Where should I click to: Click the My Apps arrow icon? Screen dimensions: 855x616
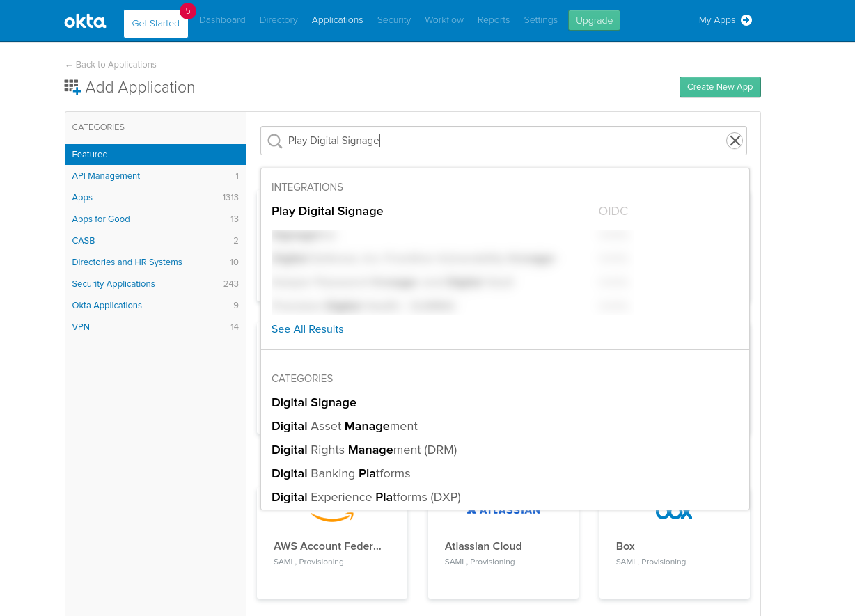(746, 20)
